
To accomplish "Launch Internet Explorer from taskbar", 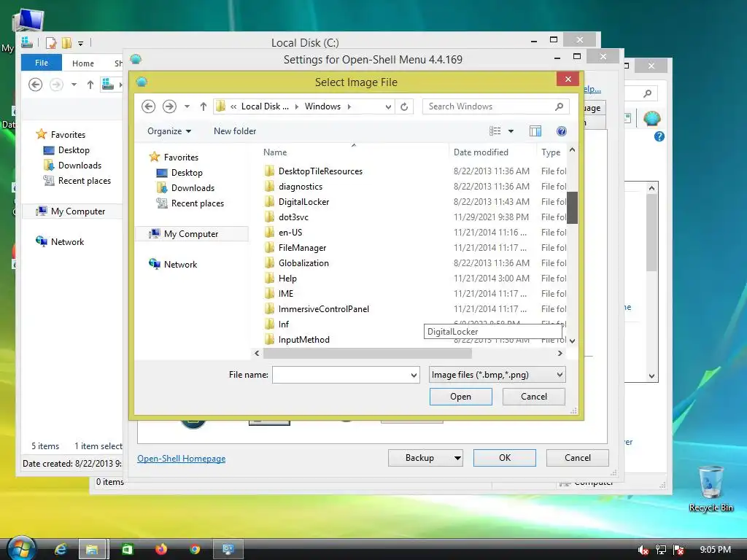I will click(61, 549).
